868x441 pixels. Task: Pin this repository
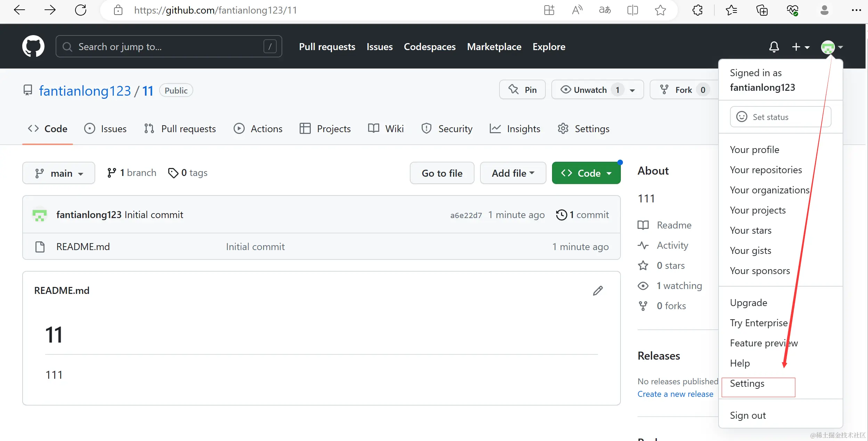[x=522, y=90]
